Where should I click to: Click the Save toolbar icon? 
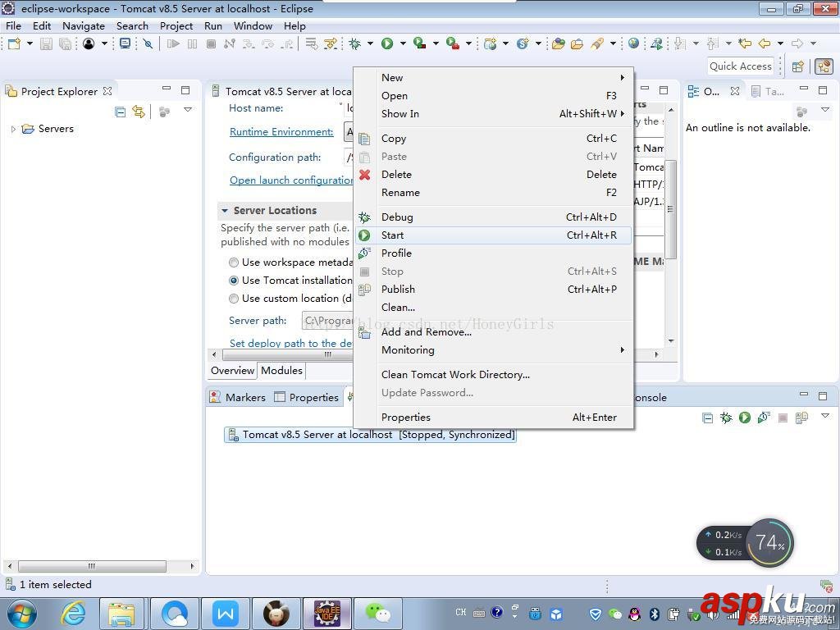[46, 43]
